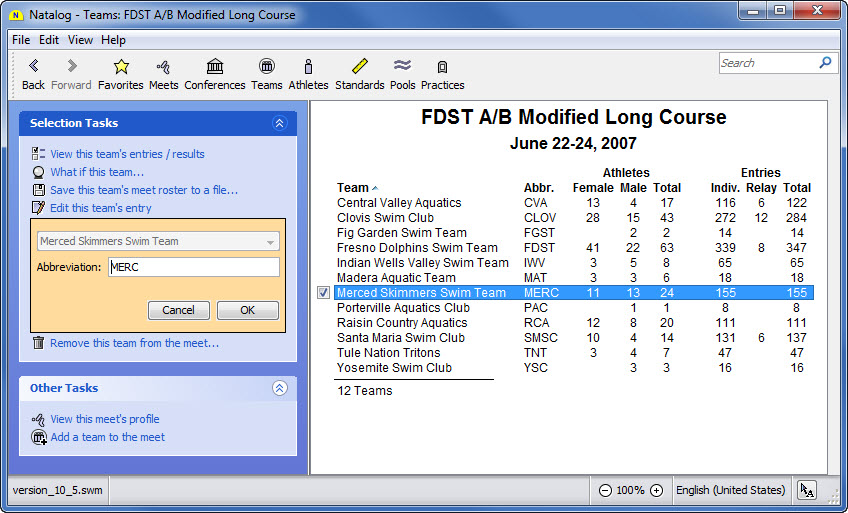
Task: Uncheck the Merced Skimmers Swim Team checkbox
Action: click(323, 293)
